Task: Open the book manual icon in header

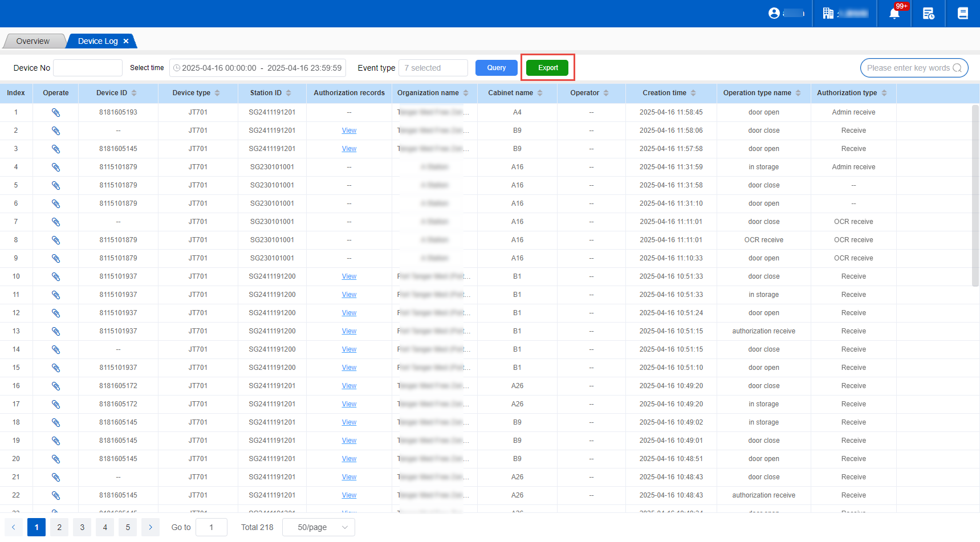Action: pyautogui.click(x=962, y=13)
